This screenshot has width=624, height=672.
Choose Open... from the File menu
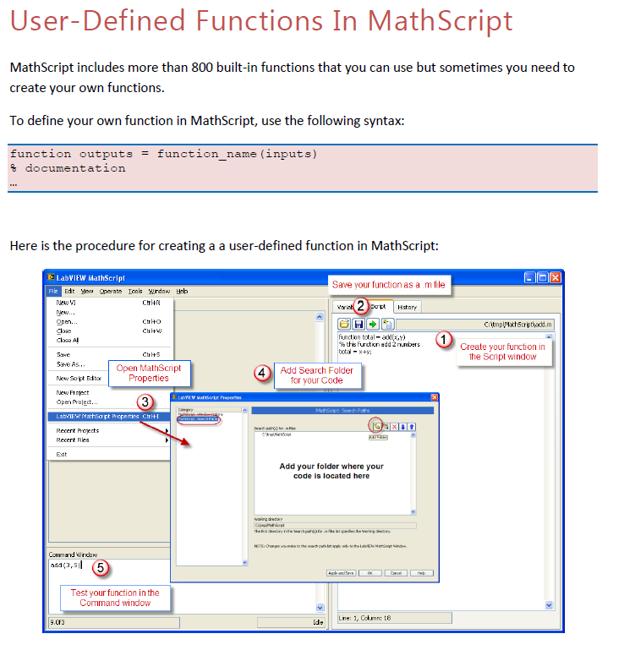pos(109,321)
